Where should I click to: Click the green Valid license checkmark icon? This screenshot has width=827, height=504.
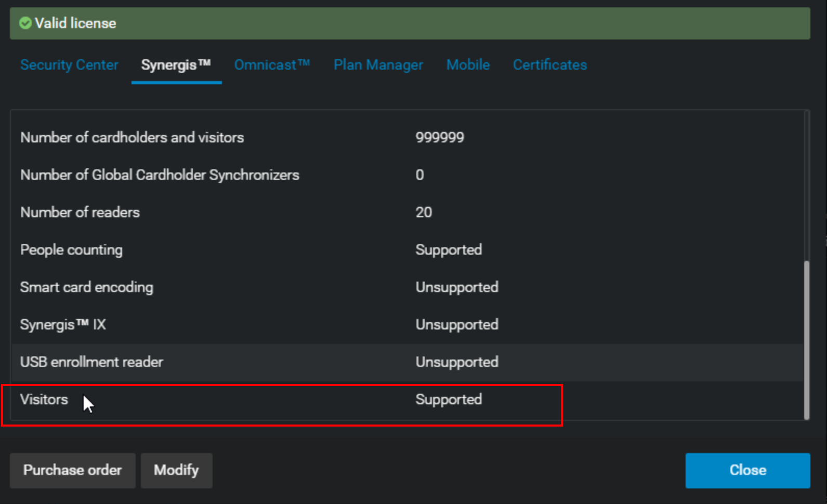pyautogui.click(x=25, y=23)
